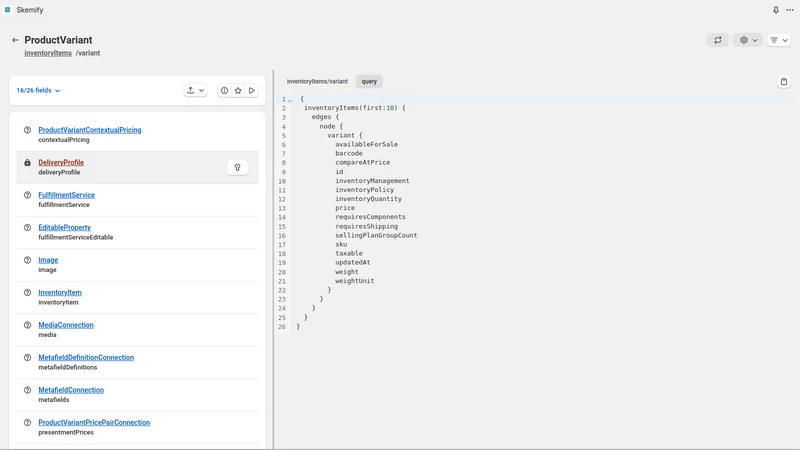Click the barcode field in query
The image size is (800, 450).
click(349, 154)
